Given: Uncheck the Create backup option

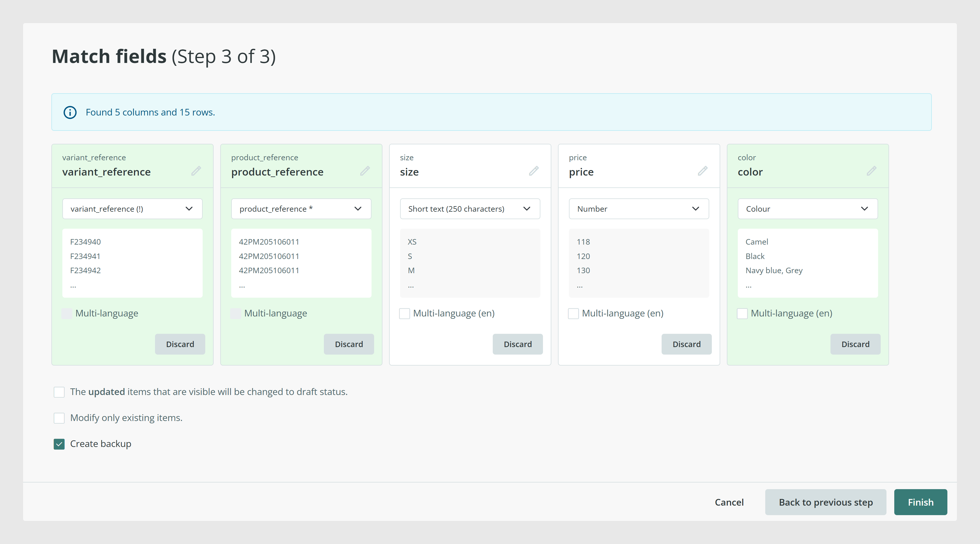Looking at the screenshot, I should (x=59, y=444).
